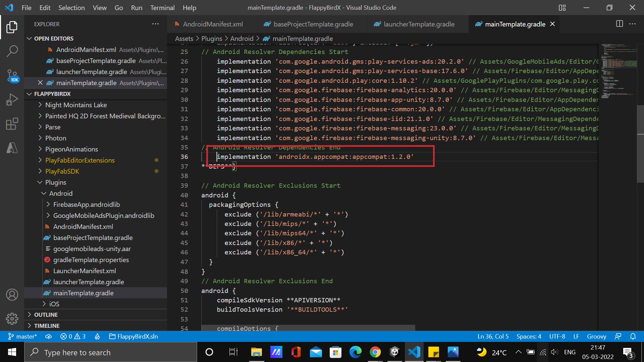The image size is (644, 362).
Task: Open the Explorer view in activity bar
Action: (12, 27)
